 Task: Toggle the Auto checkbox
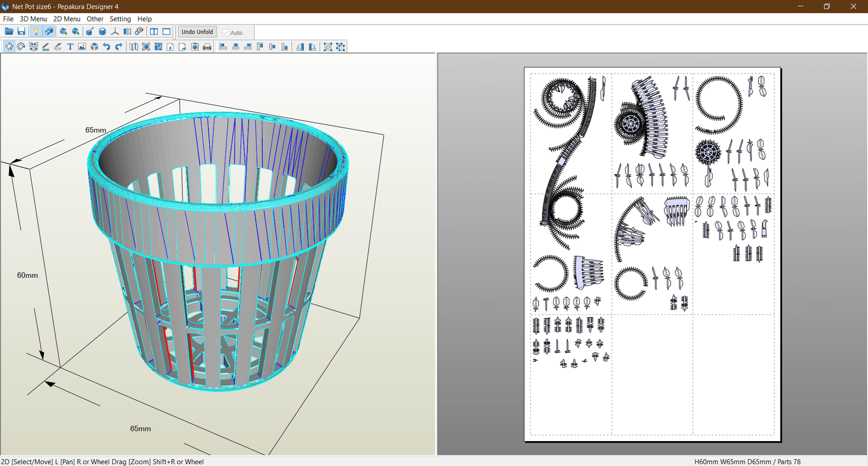tap(226, 33)
